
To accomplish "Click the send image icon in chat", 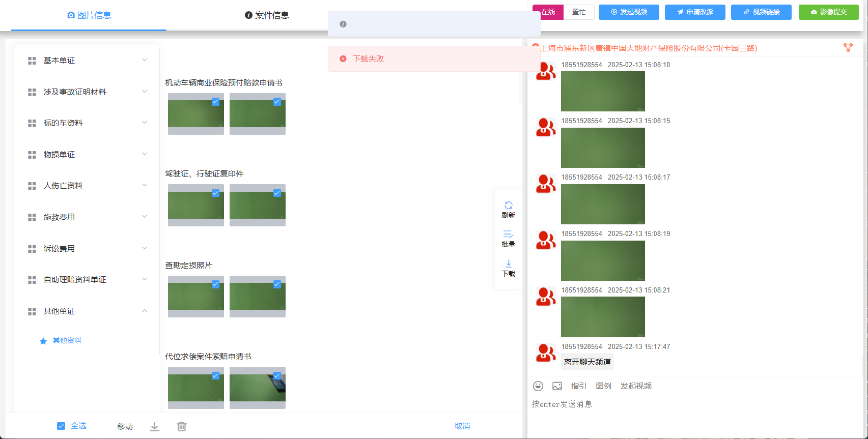I will (x=557, y=386).
